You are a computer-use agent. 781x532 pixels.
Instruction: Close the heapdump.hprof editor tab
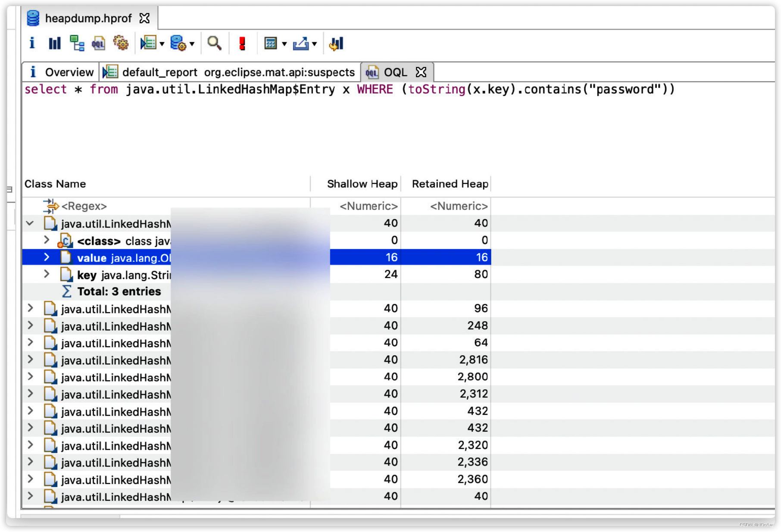coord(145,18)
